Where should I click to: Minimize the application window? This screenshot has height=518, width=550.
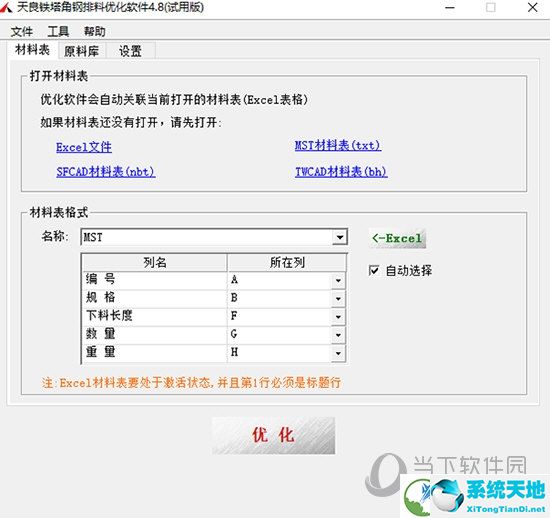tap(450, 7)
